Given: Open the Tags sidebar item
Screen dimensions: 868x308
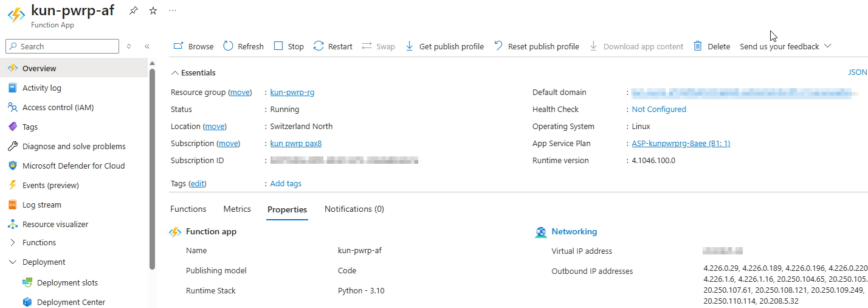Looking at the screenshot, I should click(x=30, y=127).
